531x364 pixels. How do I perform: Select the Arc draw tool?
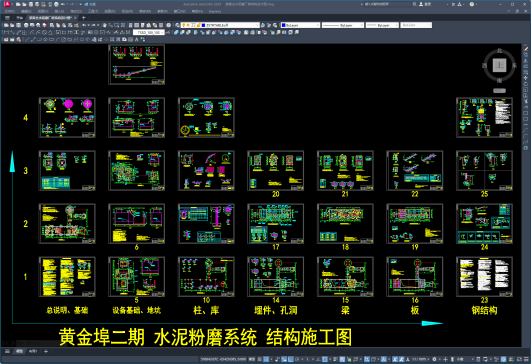tap(57, 39)
